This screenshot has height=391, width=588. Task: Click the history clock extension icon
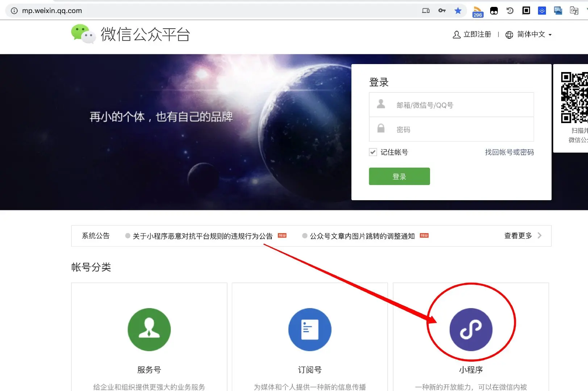point(510,10)
